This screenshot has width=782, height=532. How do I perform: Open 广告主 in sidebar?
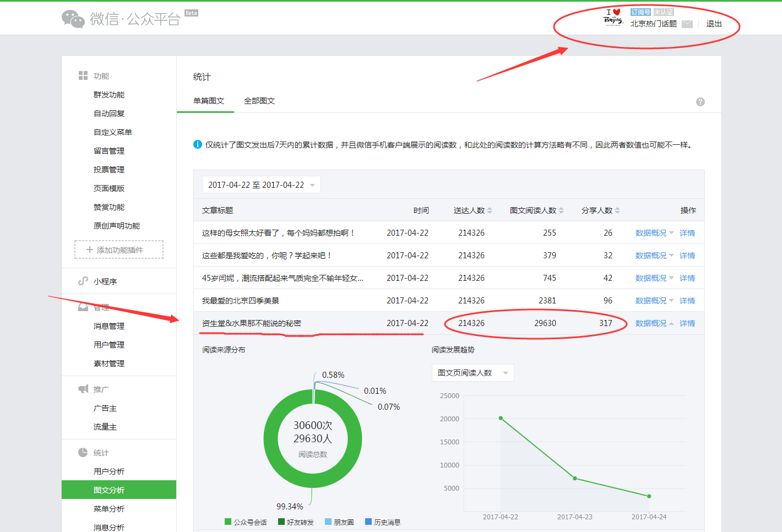click(105, 408)
